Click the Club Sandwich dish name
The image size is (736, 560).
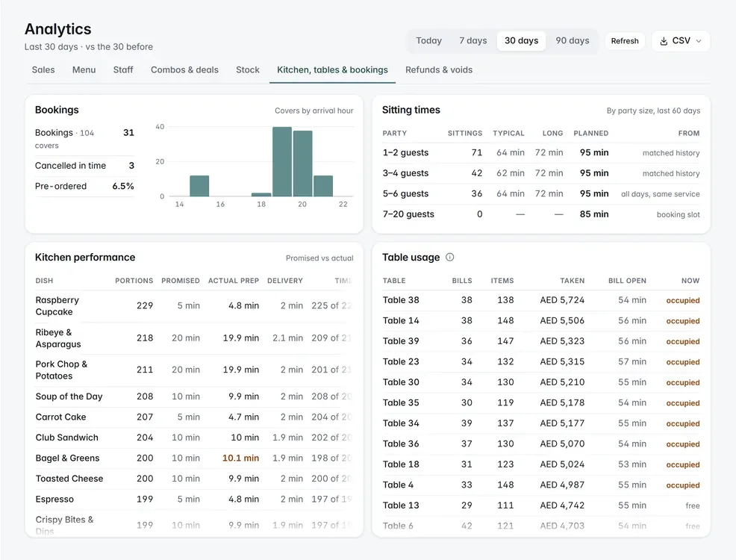[x=67, y=438]
